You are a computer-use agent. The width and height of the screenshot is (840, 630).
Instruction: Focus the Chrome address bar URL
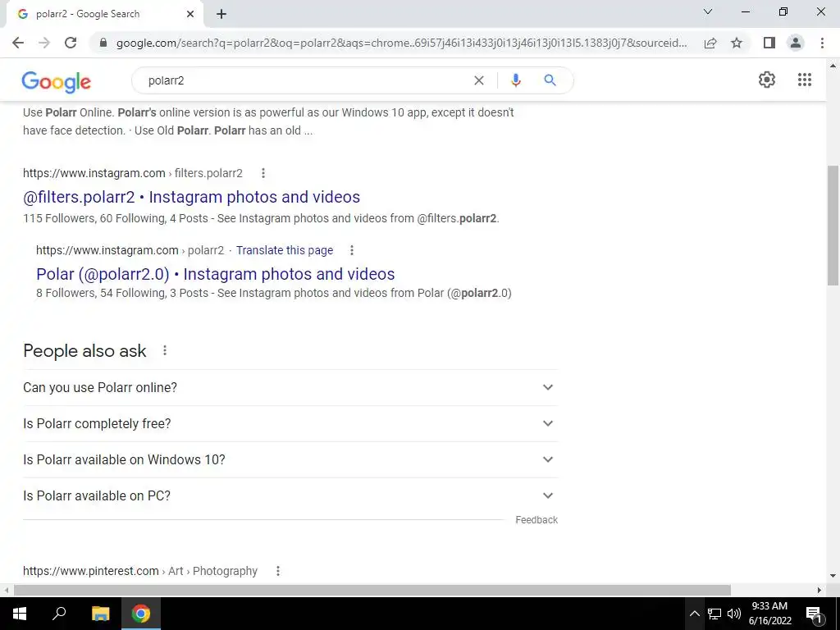401,43
